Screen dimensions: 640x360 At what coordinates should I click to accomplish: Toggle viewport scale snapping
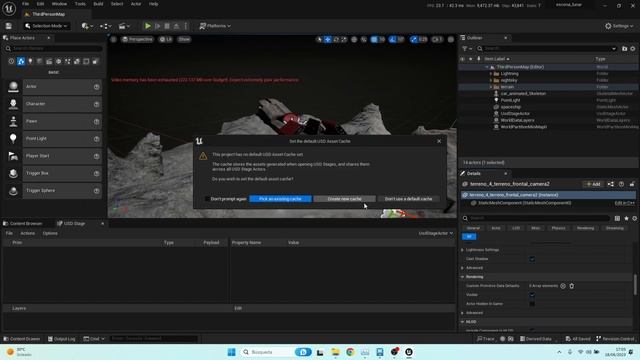coord(414,39)
